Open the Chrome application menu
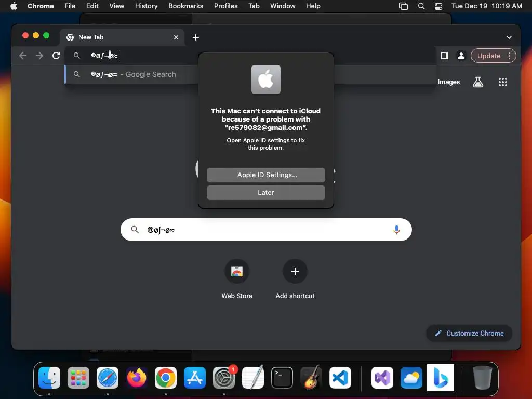The image size is (532, 399). click(x=41, y=6)
